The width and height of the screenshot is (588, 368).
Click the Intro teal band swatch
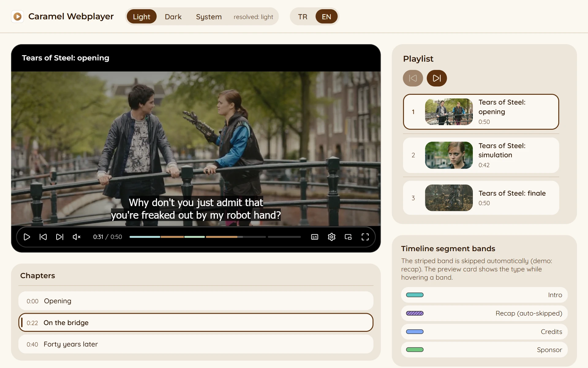click(x=415, y=295)
